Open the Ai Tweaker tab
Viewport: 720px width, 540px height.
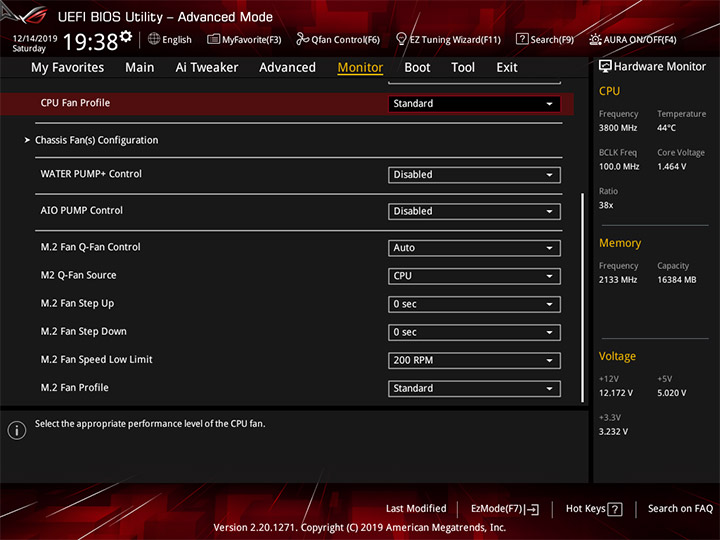207,68
